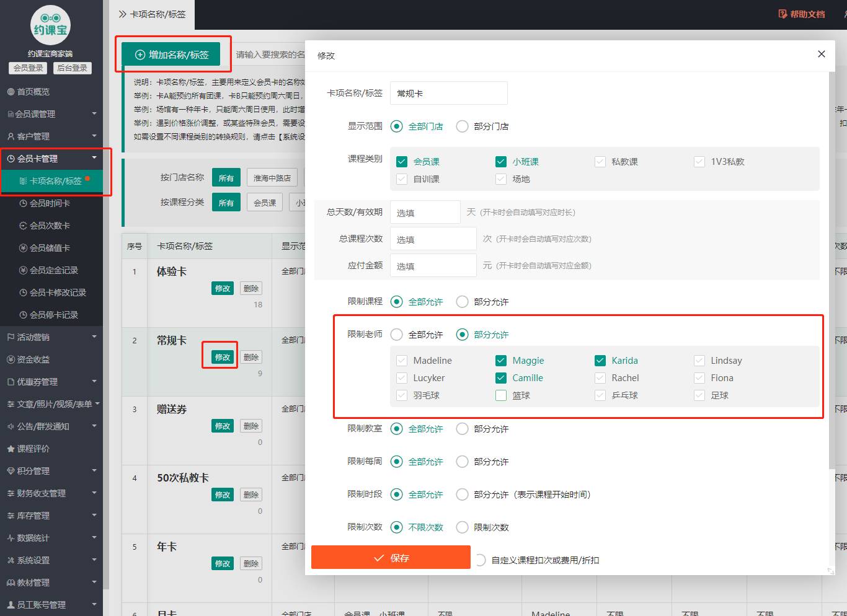847x616 pixels.
Task: Expand the 库存管理 menu arrow
Action: point(94,515)
